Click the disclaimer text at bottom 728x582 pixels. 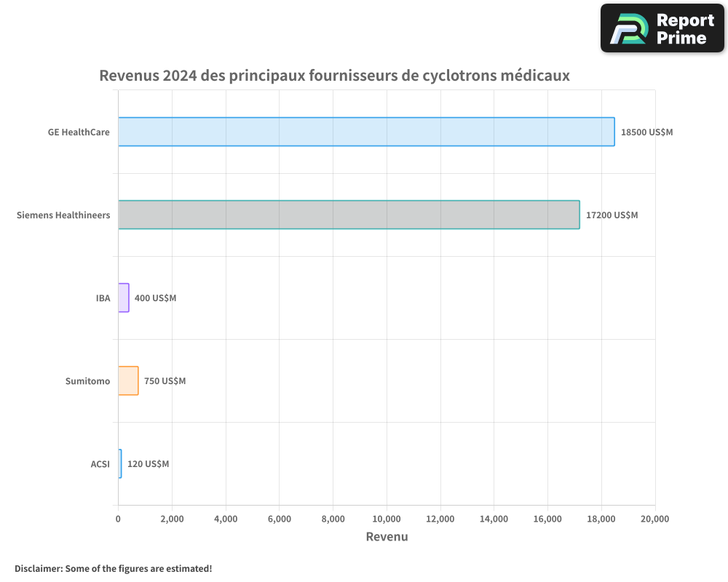pyautogui.click(x=114, y=568)
